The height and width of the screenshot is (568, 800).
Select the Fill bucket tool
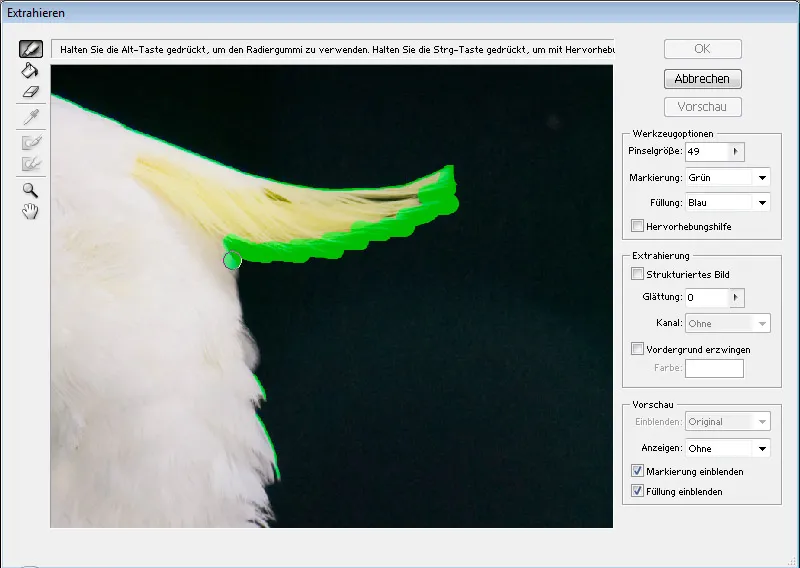[30, 70]
